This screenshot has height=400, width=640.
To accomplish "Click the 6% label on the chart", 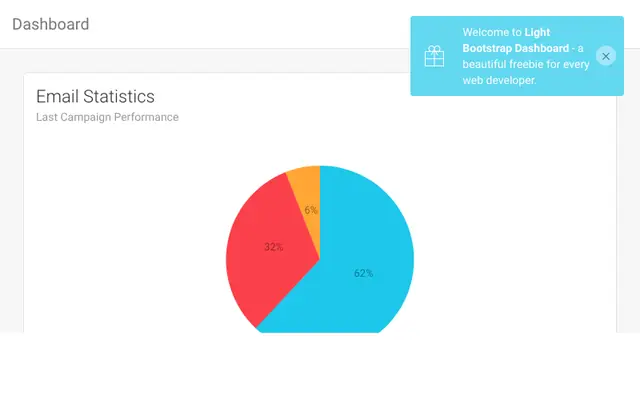I will coord(311,210).
